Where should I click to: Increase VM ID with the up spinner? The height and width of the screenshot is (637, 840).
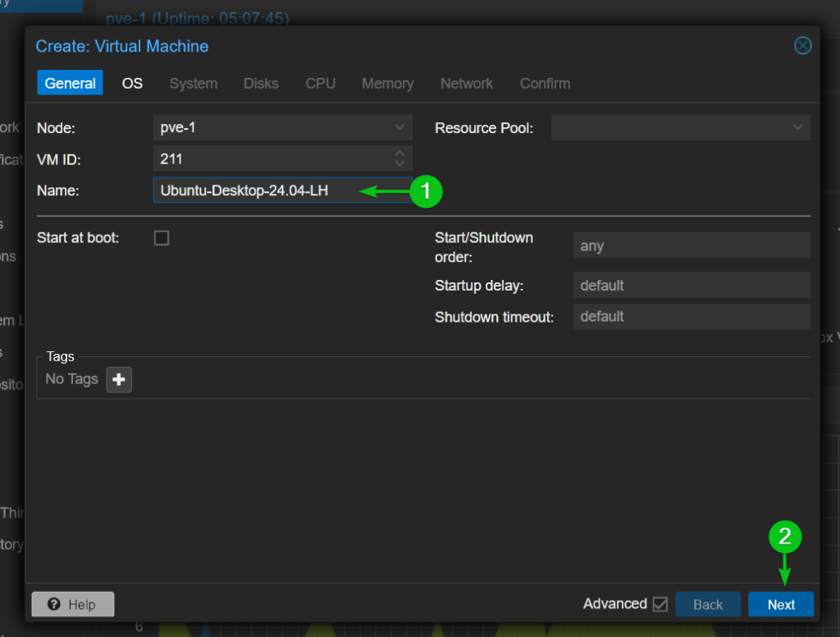[x=399, y=154]
